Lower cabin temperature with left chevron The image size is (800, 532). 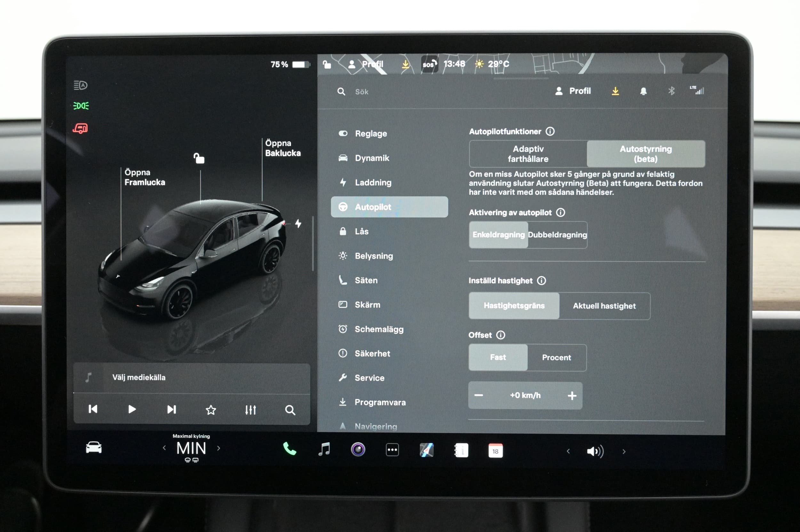pyautogui.click(x=164, y=448)
